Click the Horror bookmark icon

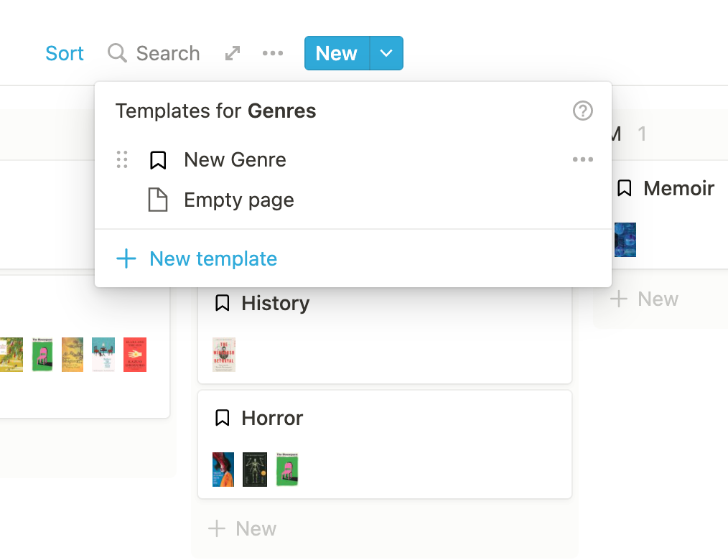coord(223,418)
